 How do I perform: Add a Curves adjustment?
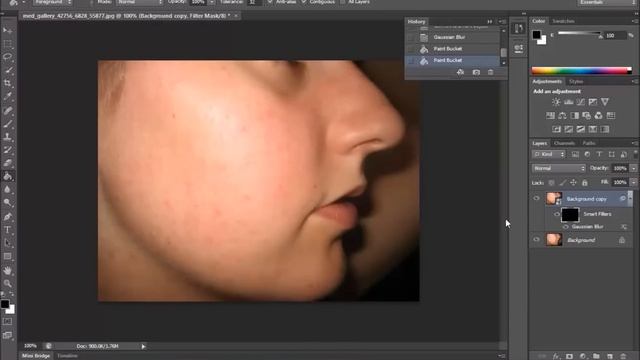[580, 102]
